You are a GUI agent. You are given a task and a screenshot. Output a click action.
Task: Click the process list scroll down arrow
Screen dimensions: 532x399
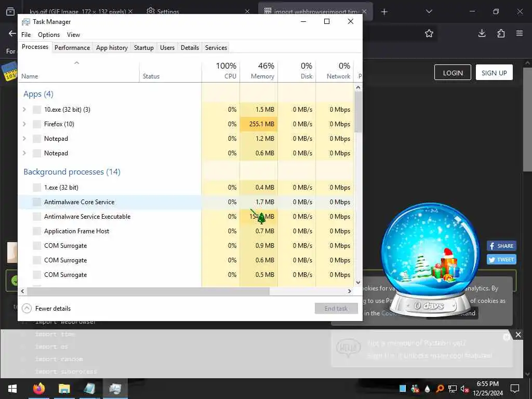click(358, 282)
